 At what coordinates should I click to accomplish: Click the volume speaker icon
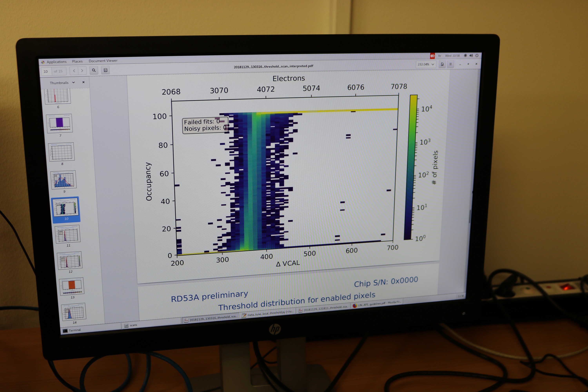click(x=471, y=55)
